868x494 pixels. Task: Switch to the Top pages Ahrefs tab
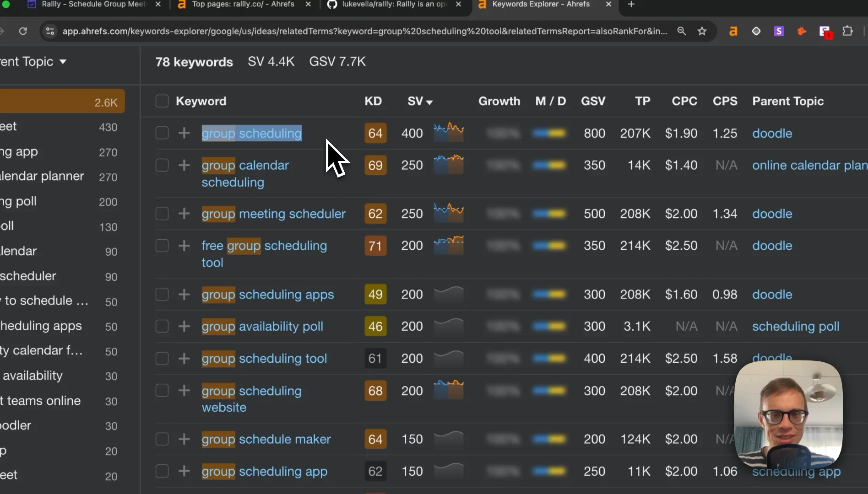[x=243, y=5]
